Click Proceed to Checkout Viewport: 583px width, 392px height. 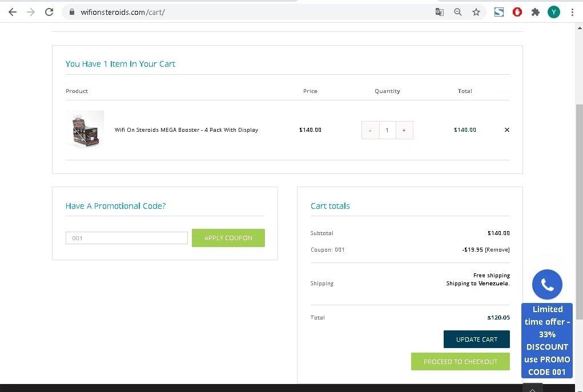[460, 362]
